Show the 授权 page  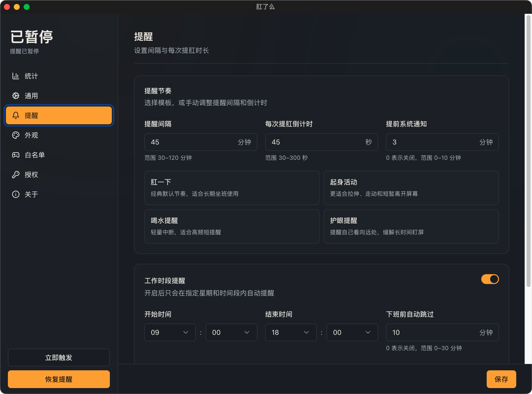(x=59, y=175)
